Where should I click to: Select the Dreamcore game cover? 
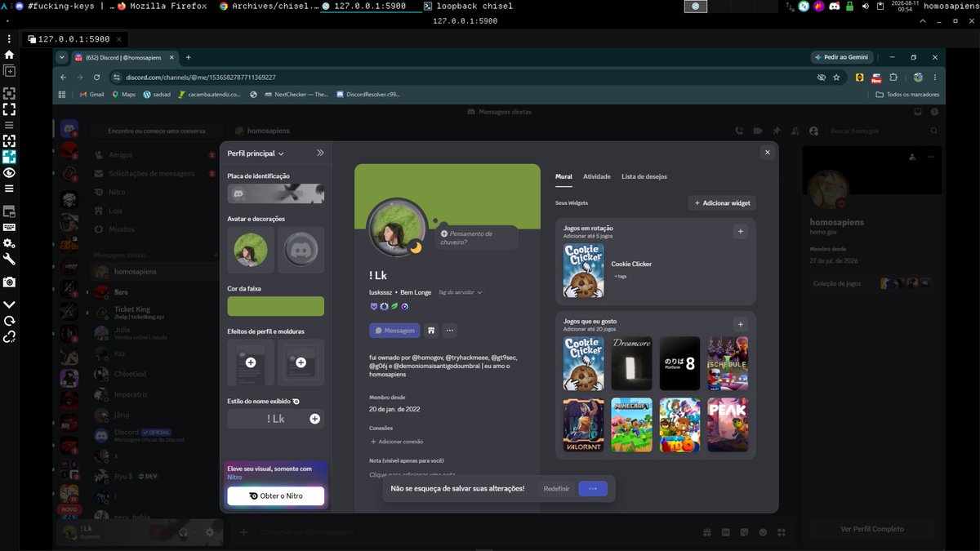632,363
